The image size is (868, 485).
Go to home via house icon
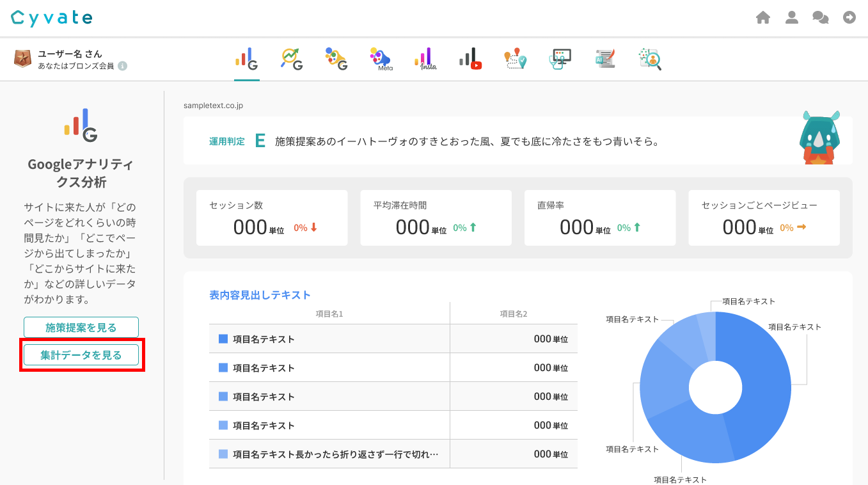pyautogui.click(x=762, y=18)
